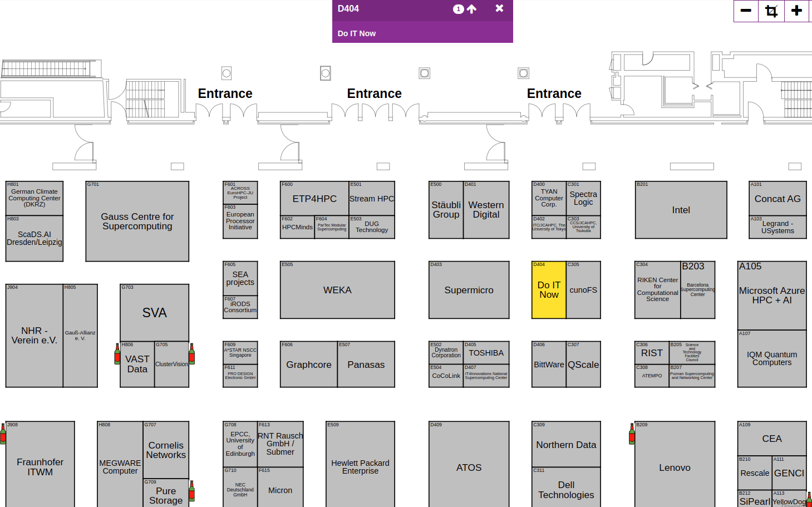Click the red bottle marker beside Lenovo
812x507 pixels.
(632, 434)
